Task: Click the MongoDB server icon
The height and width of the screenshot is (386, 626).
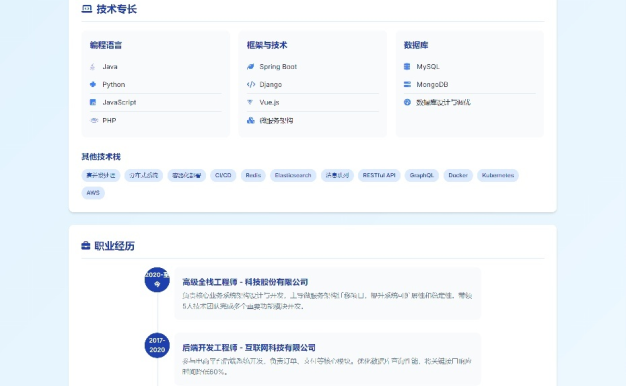Action: pos(407,84)
